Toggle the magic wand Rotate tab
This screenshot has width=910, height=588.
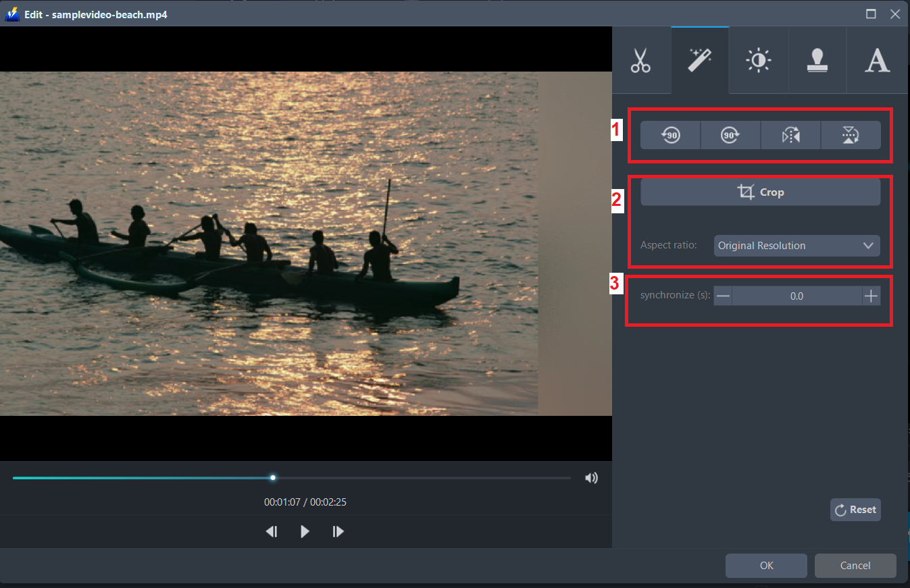click(x=700, y=60)
